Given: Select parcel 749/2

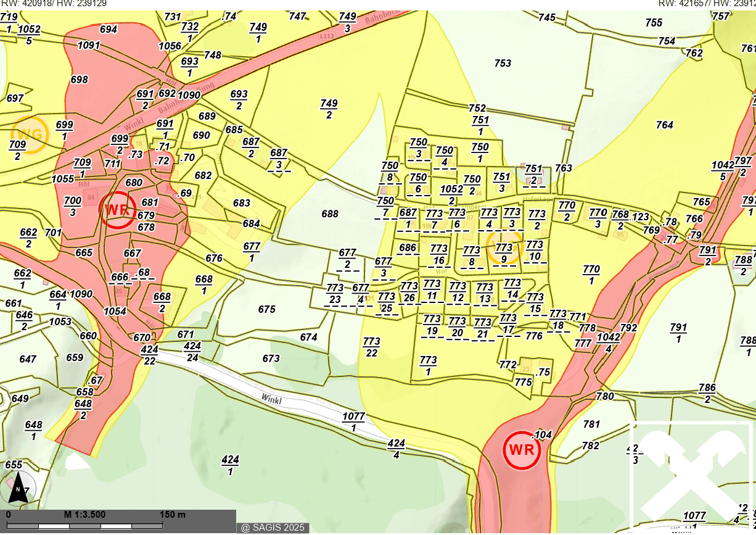Looking at the screenshot, I should coord(329,109).
